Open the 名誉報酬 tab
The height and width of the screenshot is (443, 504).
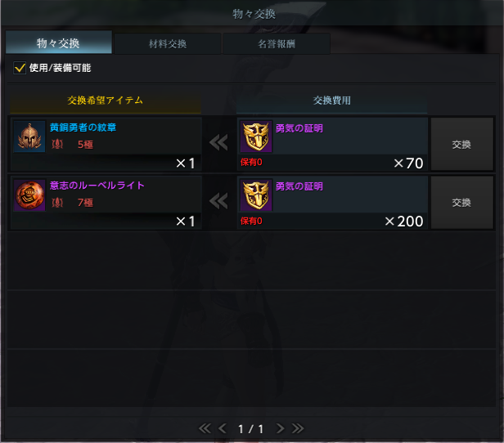pos(277,43)
